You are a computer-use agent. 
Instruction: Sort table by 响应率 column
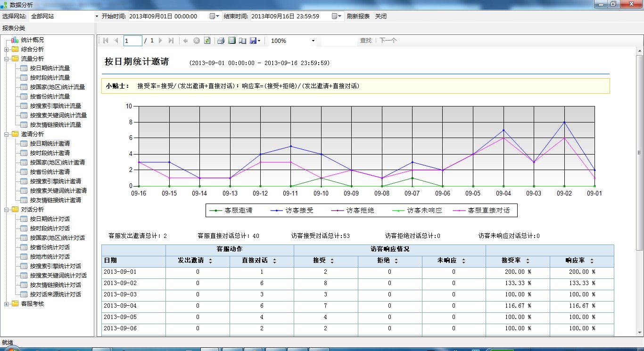point(591,261)
